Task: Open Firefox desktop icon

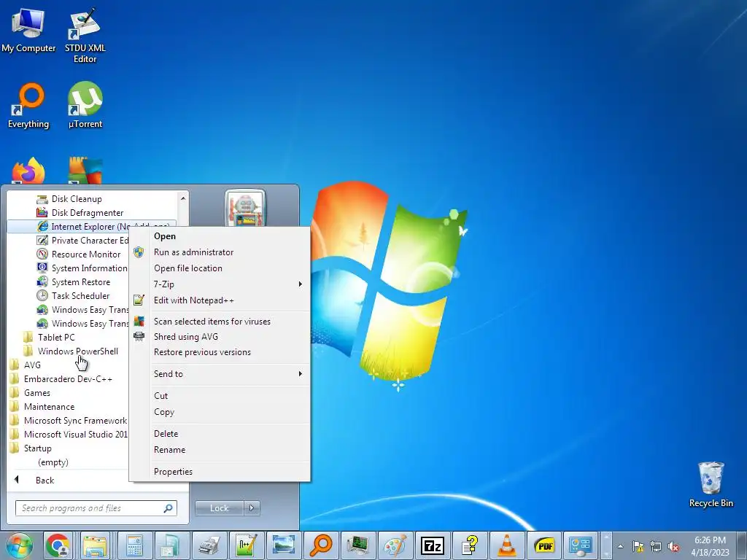Action: point(28,171)
